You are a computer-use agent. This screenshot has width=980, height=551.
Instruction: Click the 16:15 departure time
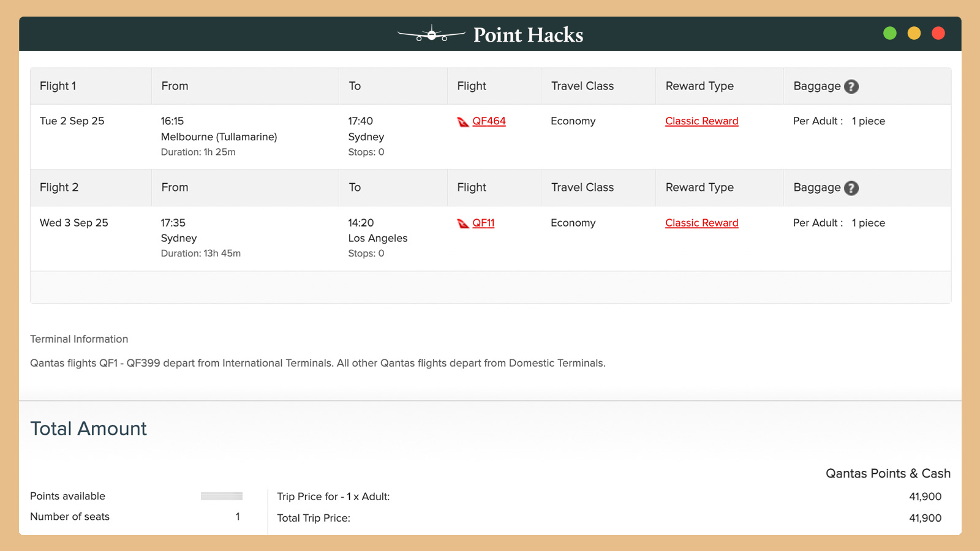(173, 121)
